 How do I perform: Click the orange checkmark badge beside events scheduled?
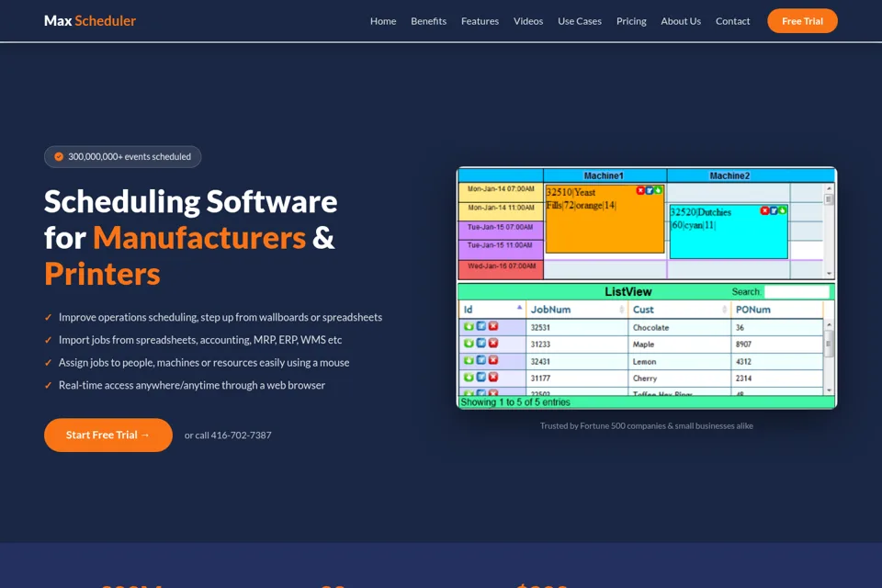pyautogui.click(x=59, y=157)
